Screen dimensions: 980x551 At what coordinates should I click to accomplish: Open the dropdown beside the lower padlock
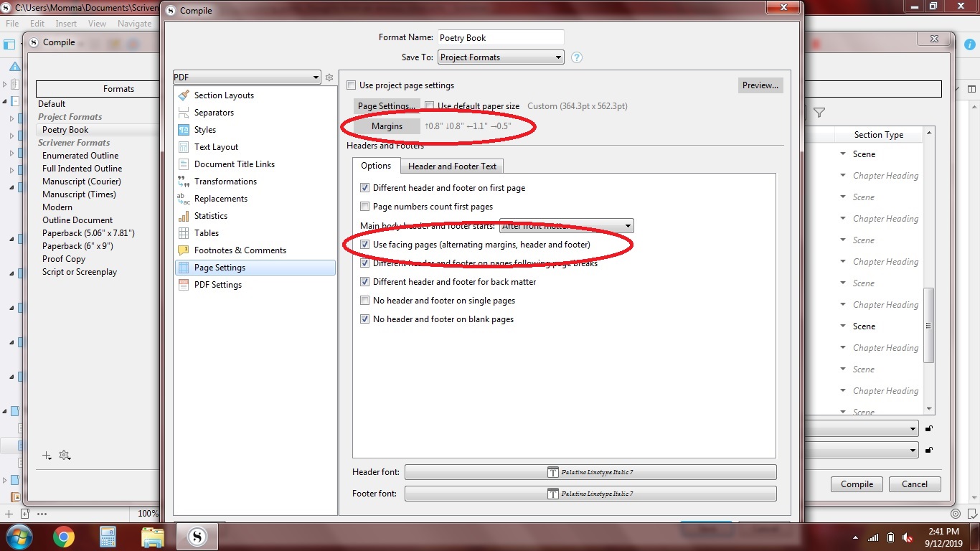[x=861, y=450]
